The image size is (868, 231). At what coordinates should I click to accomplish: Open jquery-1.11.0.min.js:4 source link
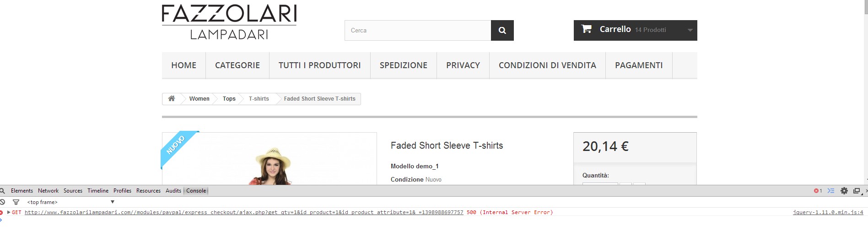coord(828,212)
